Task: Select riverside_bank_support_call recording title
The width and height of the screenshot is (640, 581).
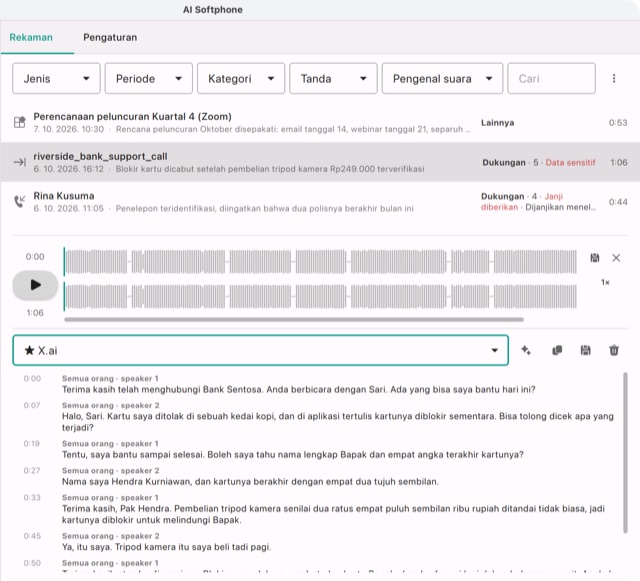Action: pyautogui.click(x=100, y=156)
